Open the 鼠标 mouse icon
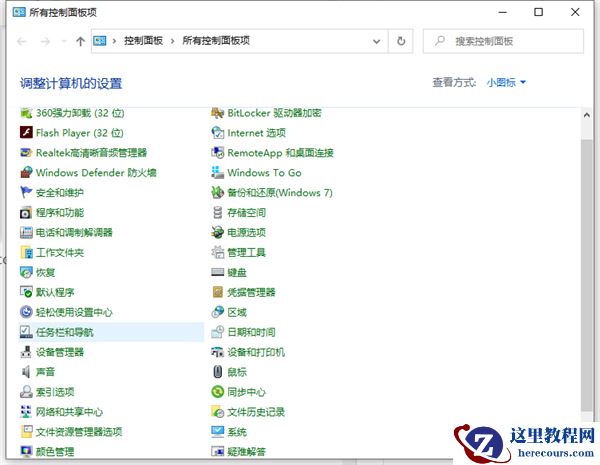600x465 pixels. (x=217, y=372)
